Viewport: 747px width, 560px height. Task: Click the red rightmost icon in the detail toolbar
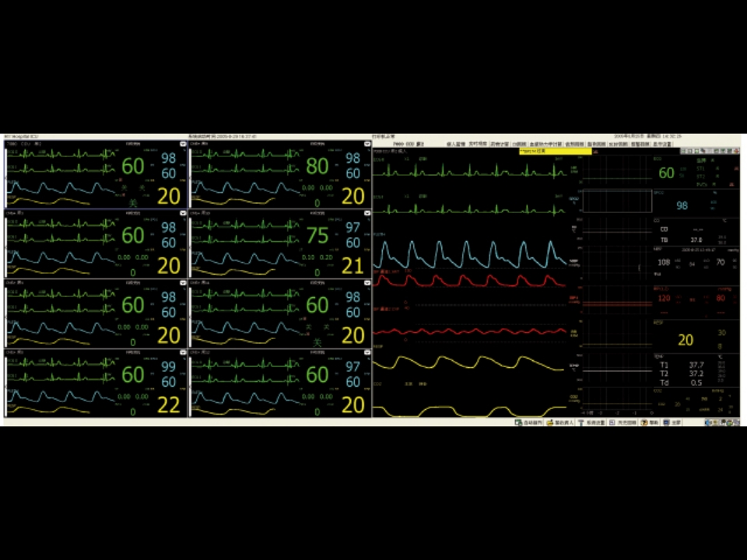click(737, 152)
